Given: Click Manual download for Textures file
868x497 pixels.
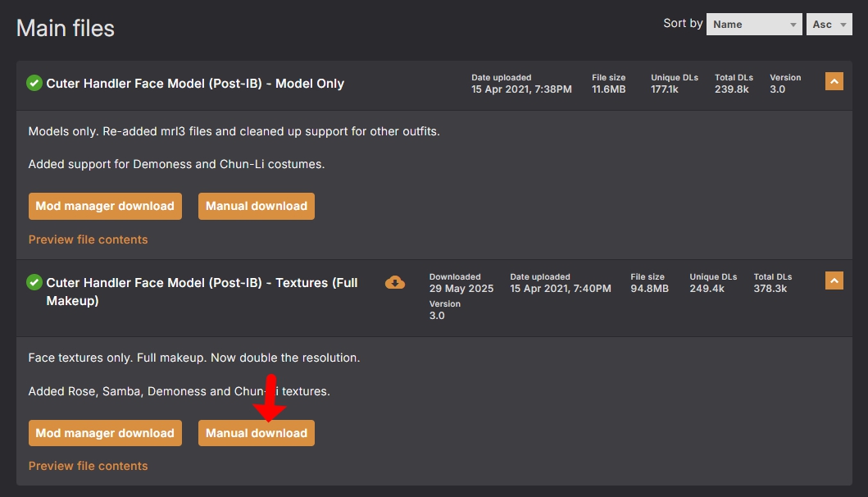Looking at the screenshot, I should pos(256,433).
